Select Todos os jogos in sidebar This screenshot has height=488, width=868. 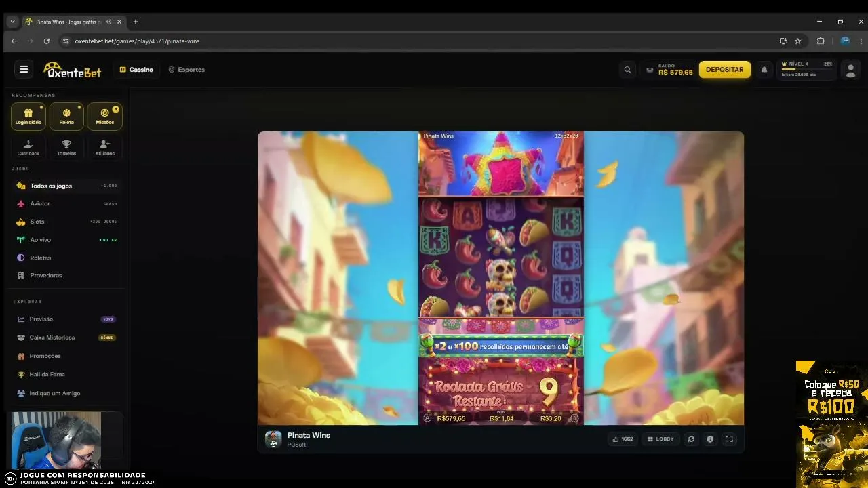click(x=66, y=186)
